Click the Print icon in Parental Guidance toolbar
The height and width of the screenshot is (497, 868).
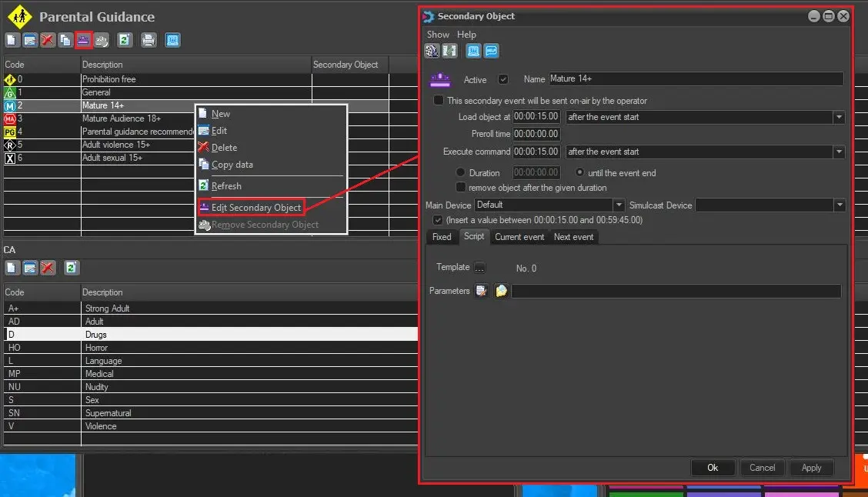(x=149, y=40)
